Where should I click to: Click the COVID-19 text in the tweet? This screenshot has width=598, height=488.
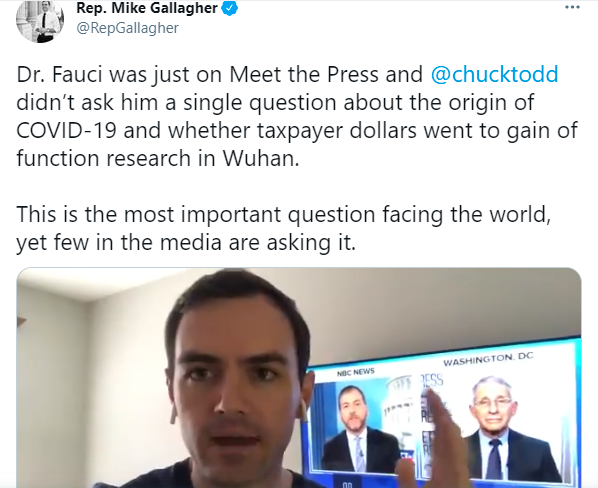click(66, 130)
